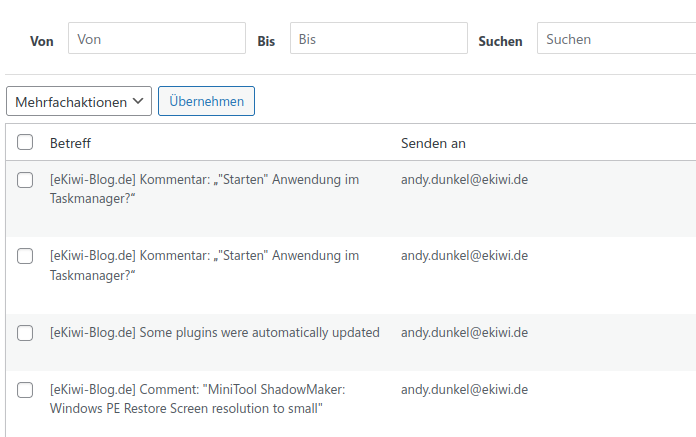The width and height of the screenshot is (696, 437).
Task: Open first Kommentar Starten Anwendung email subject
Action: [204, 189]
